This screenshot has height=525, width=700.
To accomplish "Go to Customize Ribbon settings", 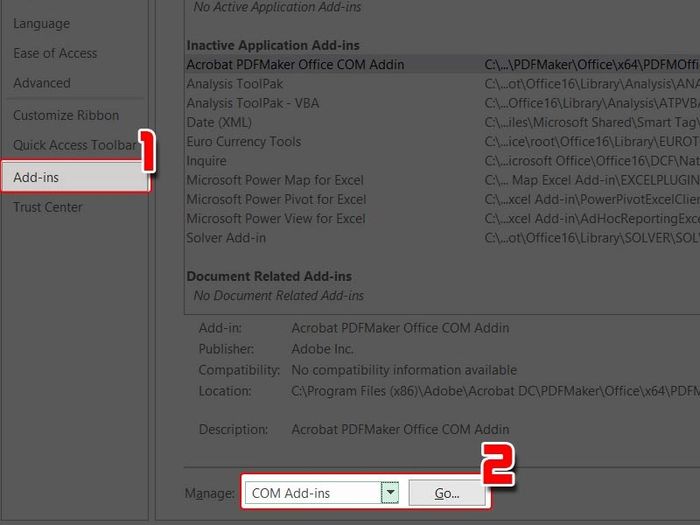I will [66, 116].
